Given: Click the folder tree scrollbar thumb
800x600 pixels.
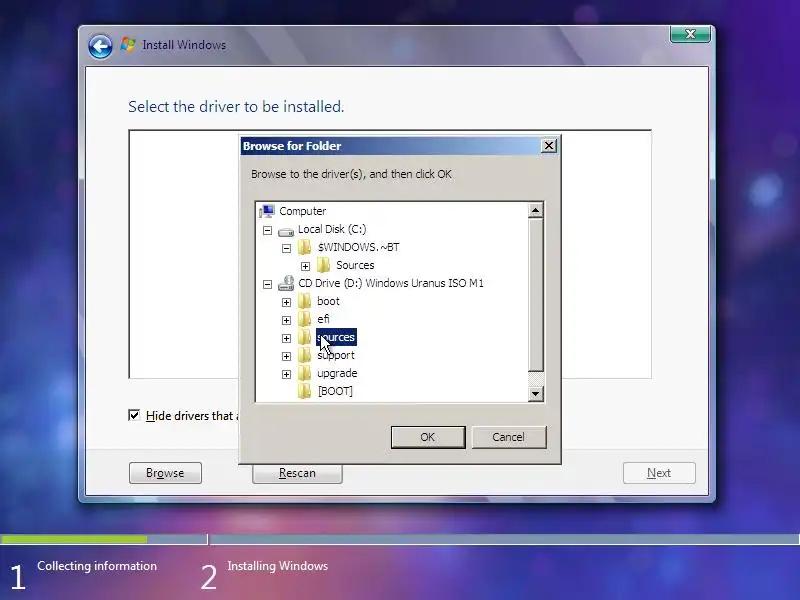Looking at the screenshot, I should point(535,295).
